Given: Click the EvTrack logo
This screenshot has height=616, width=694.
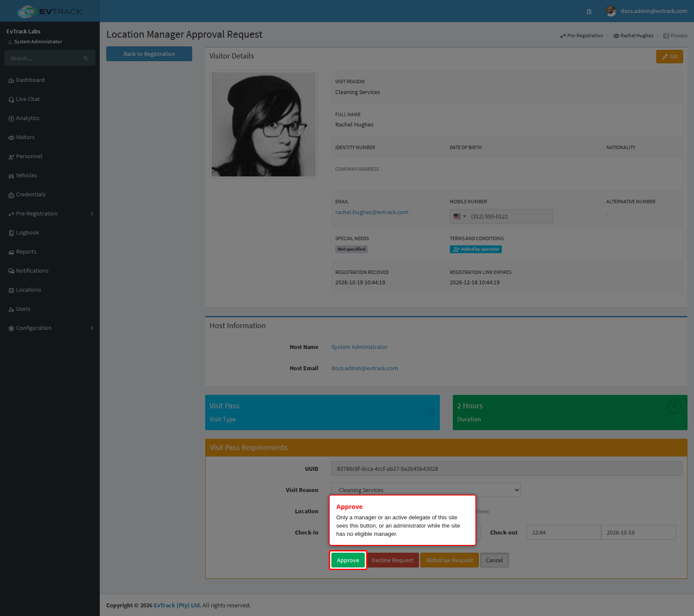Looking at the screenshot, I should click(50, 11).
